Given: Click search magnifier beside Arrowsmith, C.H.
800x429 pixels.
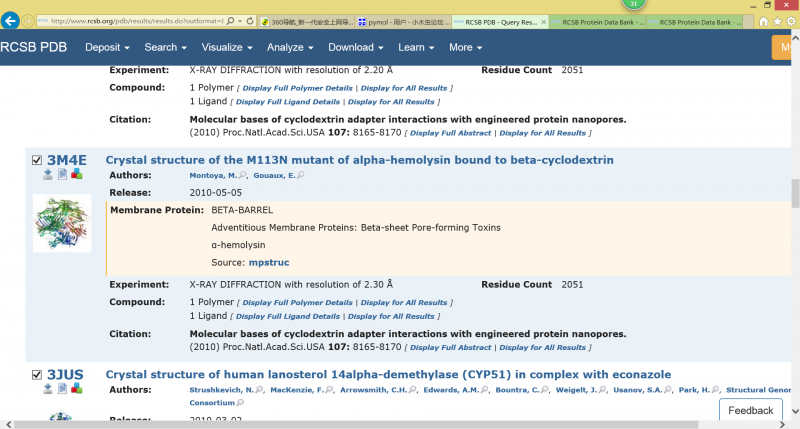Looking at the screenshot, I should (x=413, y=390).
